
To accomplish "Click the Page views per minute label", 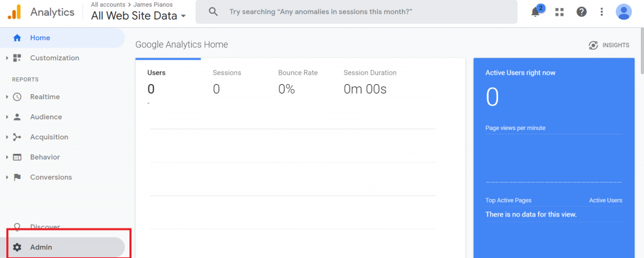I will click(x=516, y=128).
